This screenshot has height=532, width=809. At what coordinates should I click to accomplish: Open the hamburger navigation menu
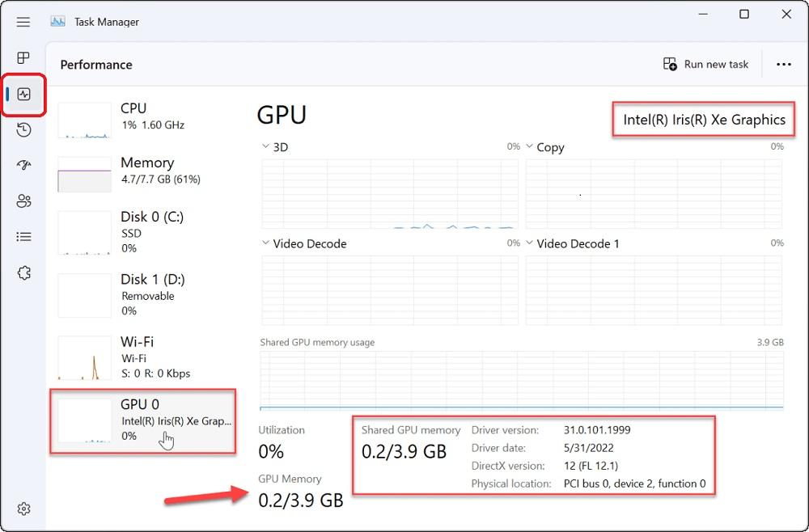(23, 22)
